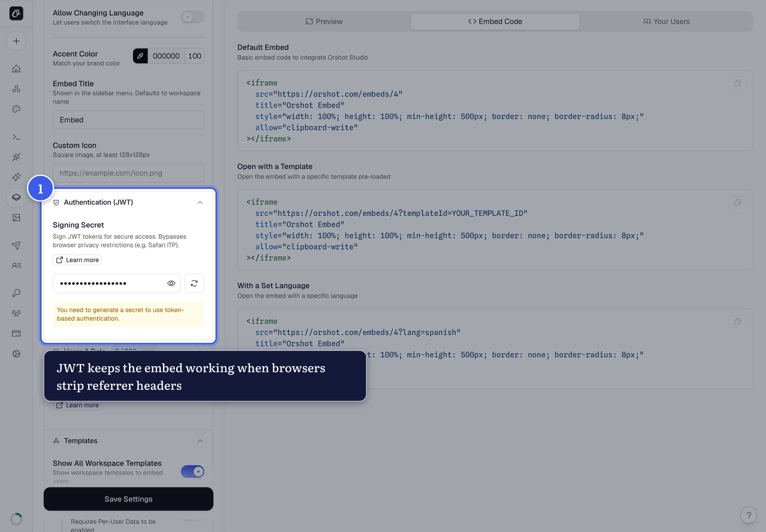
Task: Collapse the Authentication (JWT) section
Action: (x=200, y=203)
